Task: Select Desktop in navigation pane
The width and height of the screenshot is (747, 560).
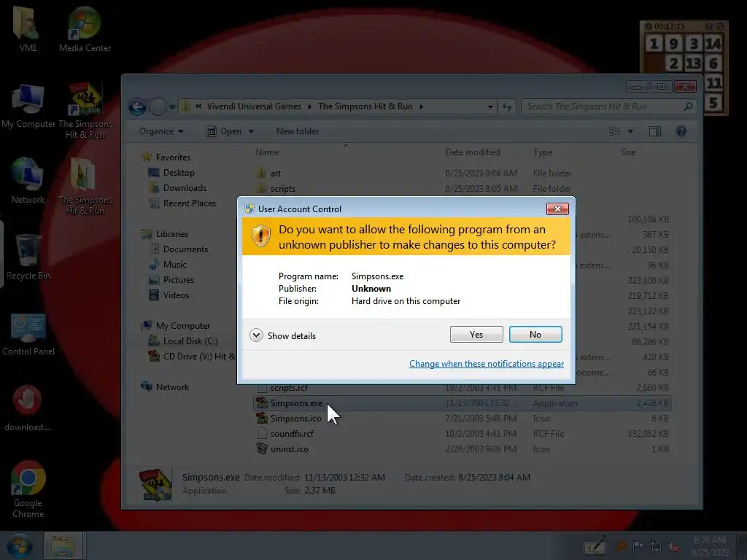Action: (171, 172)
